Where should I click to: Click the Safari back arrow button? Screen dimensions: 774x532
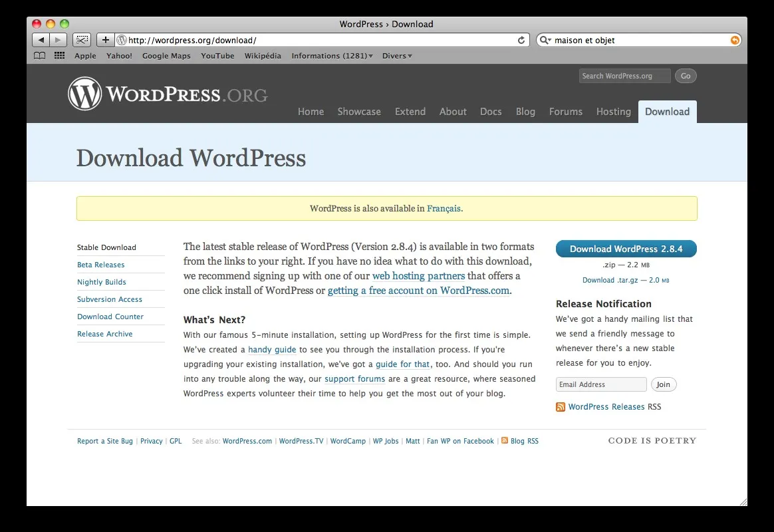pos(41,40)
